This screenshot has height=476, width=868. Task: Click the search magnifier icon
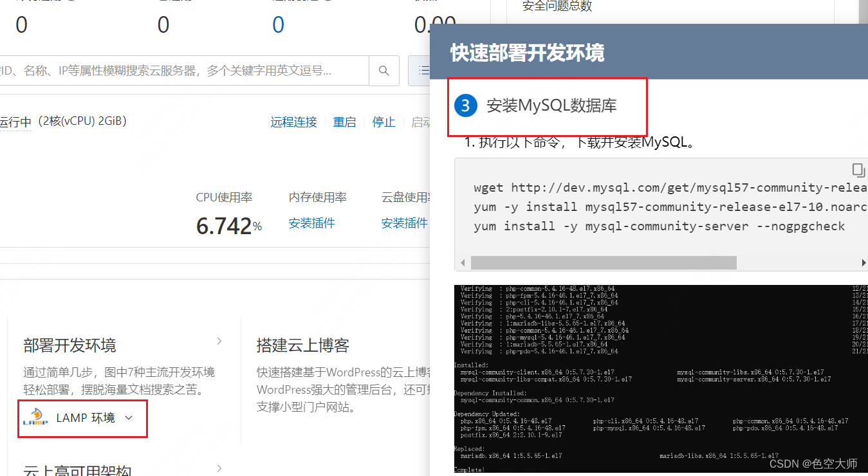click(x=384, y=71)
